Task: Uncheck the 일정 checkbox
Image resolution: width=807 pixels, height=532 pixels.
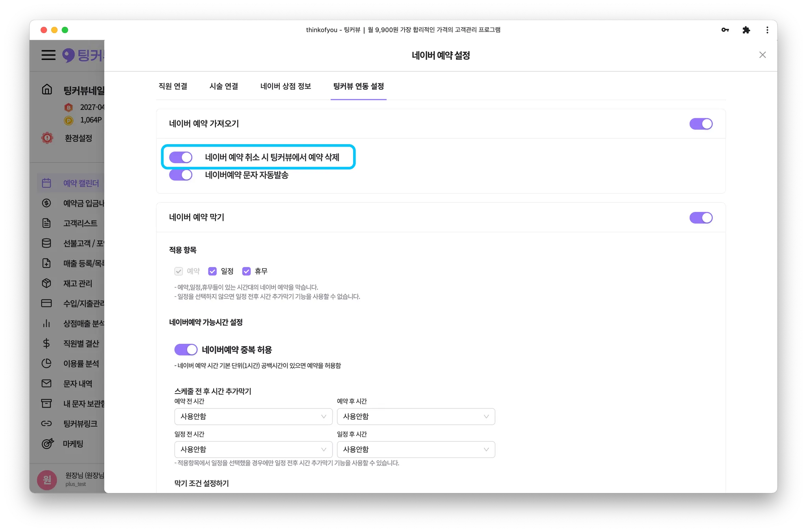Action: 212,271
